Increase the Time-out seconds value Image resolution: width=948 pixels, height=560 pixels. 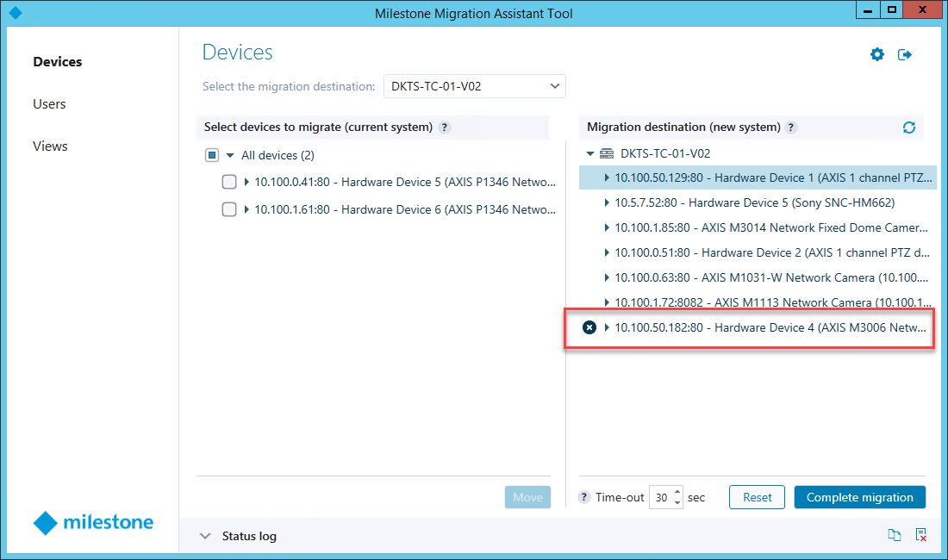(677, 493)
